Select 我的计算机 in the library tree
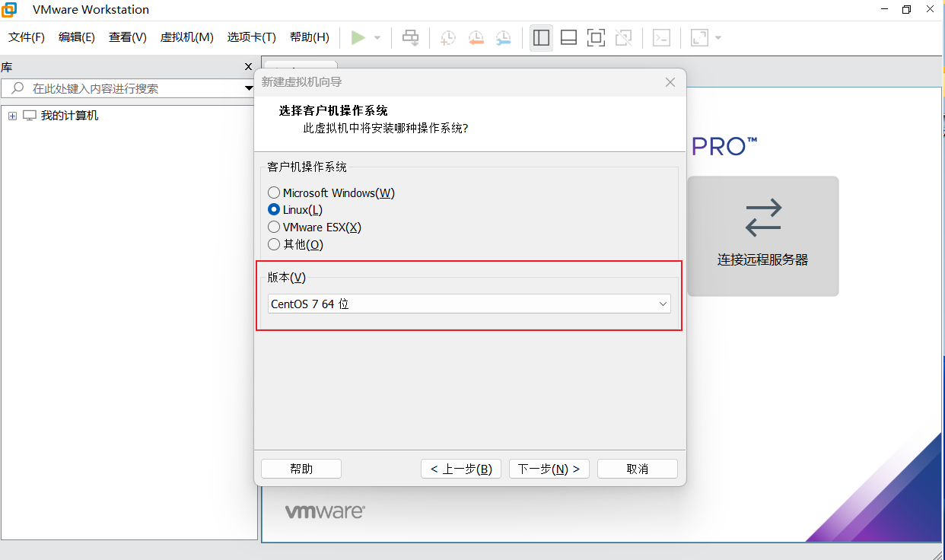The image size is (945, 560). click(x=69, y=116)
